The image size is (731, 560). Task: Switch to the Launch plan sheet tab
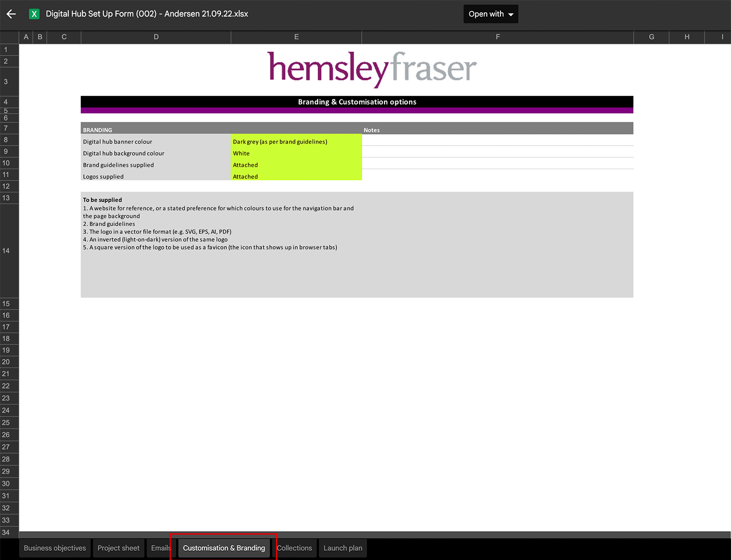tap(343, 548)
